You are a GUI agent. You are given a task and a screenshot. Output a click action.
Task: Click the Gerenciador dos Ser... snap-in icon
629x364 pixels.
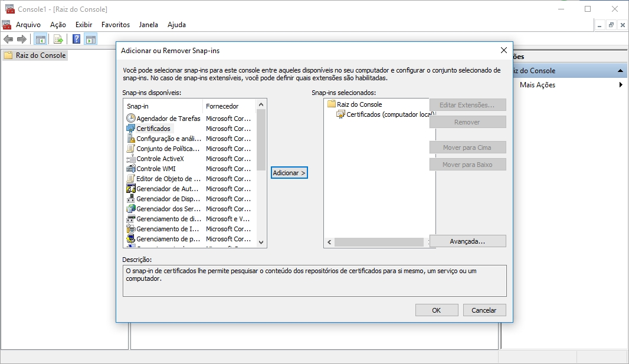tap(131, 208)
